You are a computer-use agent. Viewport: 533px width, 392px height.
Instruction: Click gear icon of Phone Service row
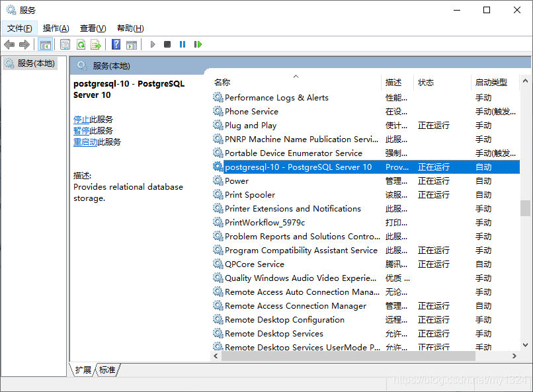tap(218, 112)
